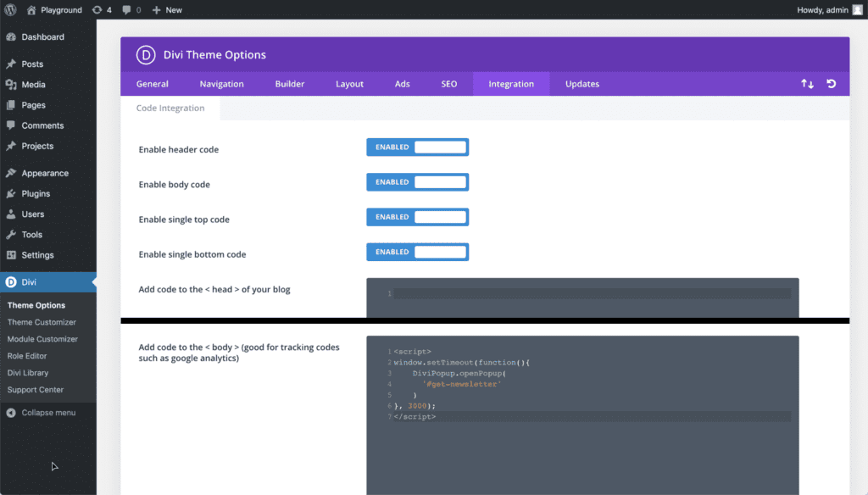Click the Divi logo in Theme Options header
The height and width of the screenshot is (495, 868).
coord(146,55)
